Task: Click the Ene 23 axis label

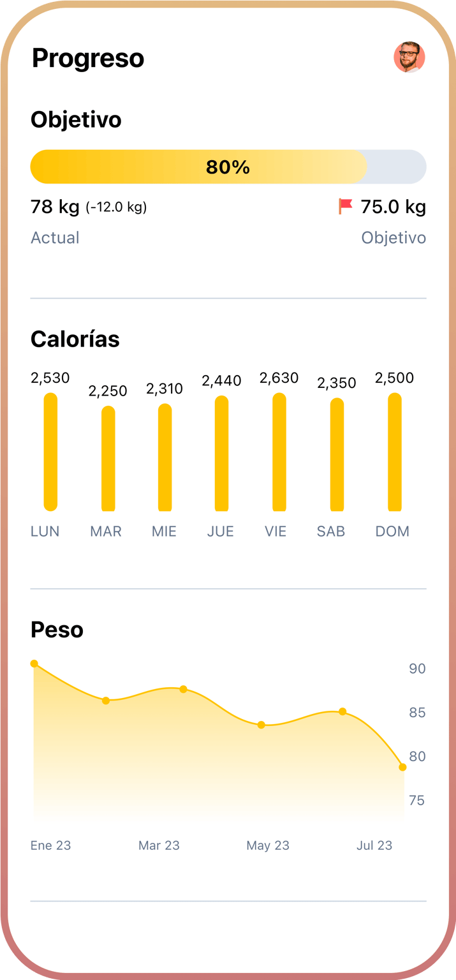Action: (x=50, y=845)
